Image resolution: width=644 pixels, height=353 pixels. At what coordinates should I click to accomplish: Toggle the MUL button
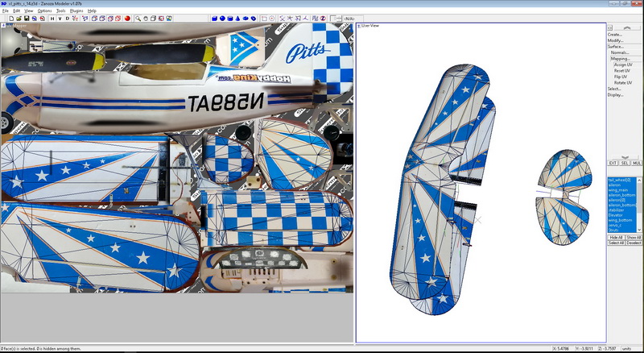click(x=636, y=163)
